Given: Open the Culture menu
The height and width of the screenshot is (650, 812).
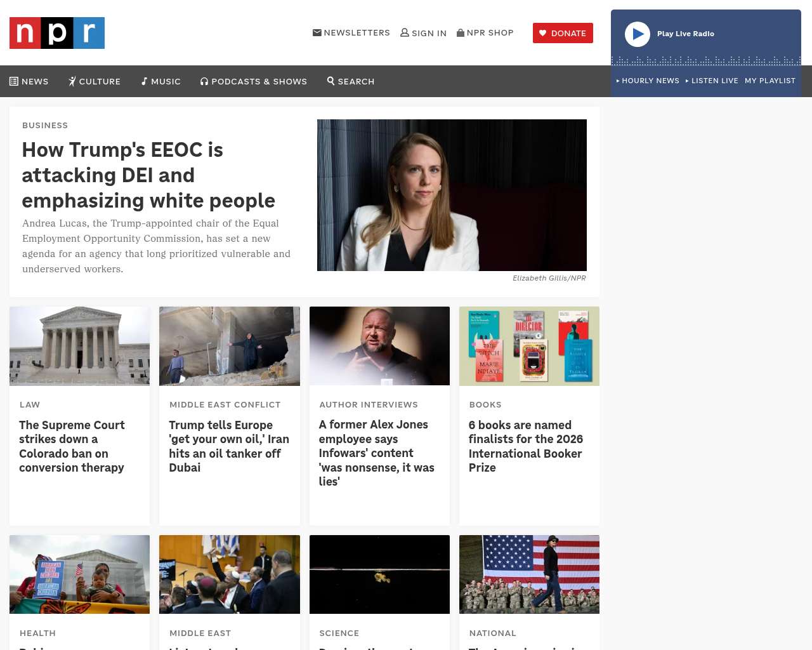Looking at the screenshot, I should tap(95, 81).
